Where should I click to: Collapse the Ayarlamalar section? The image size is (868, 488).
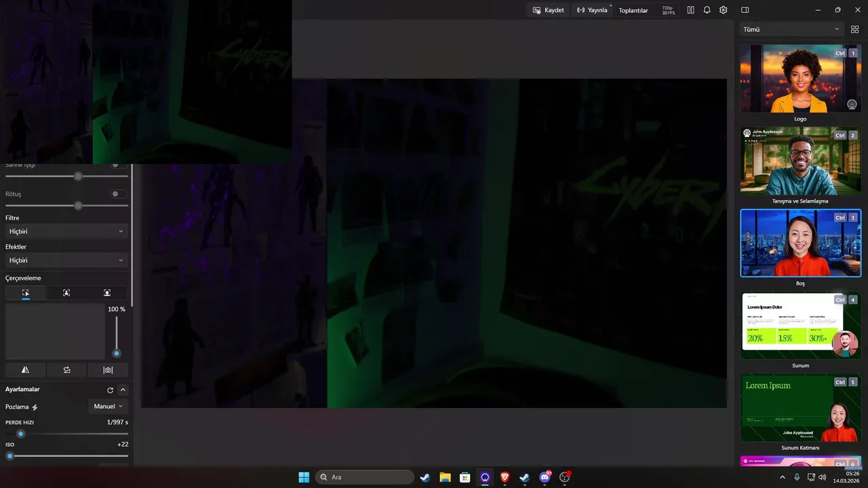pos(123,390)
